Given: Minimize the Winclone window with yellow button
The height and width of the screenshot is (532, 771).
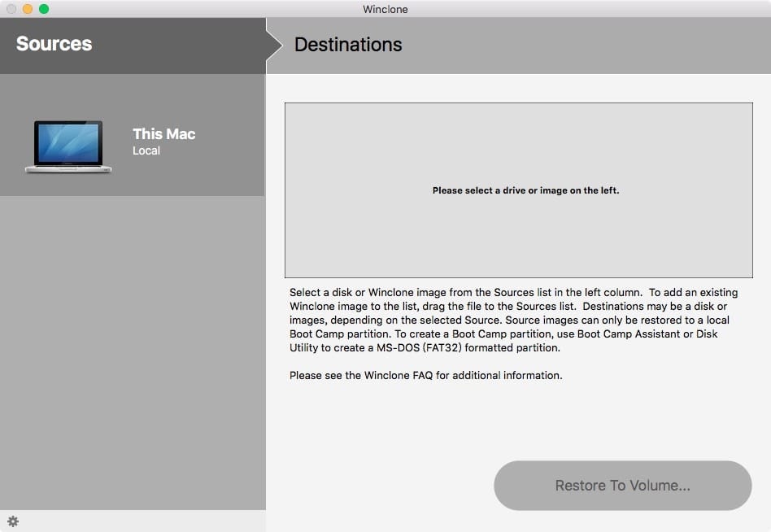Looking at the screenshot, I should click(28, 9).
